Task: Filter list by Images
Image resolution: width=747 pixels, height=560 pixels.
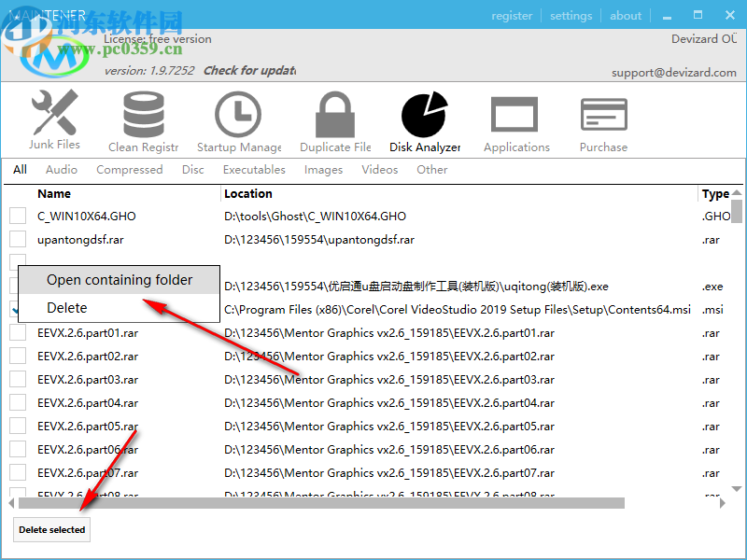Action: tap(323, 170)
